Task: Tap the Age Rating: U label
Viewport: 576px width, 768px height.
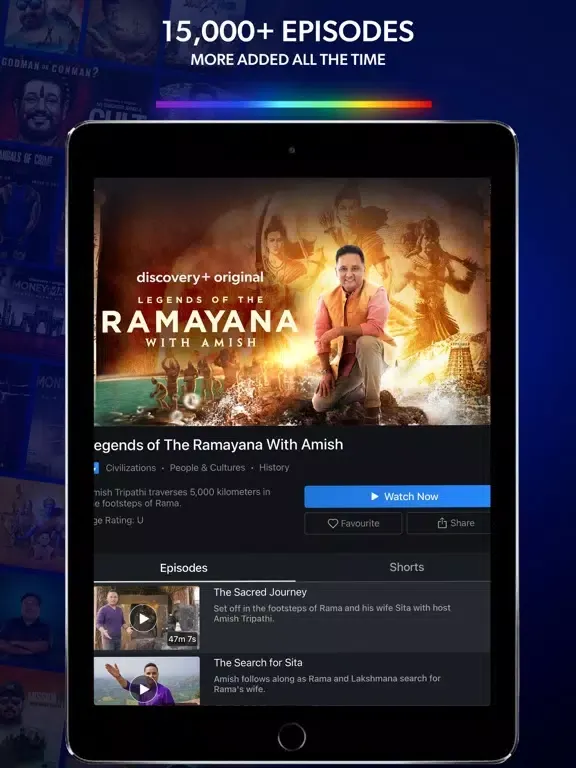Action: tap(119, 521)
